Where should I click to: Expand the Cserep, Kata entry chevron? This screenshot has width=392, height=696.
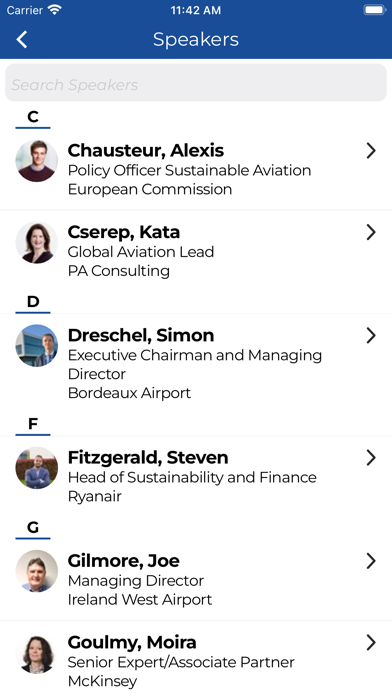coord(371,233)
